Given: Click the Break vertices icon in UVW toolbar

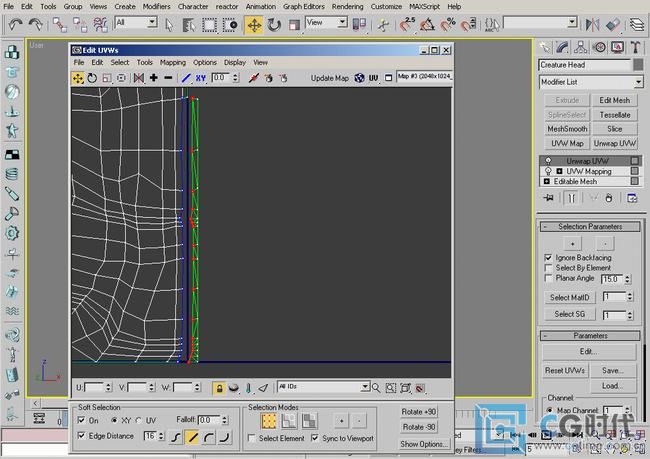Looking at the screenshot, I should coord(254,78).
